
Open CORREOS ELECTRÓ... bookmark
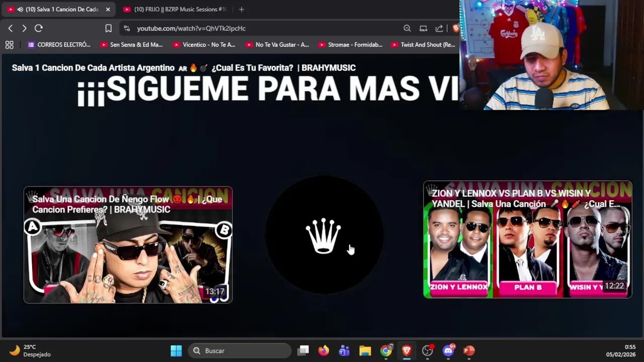click(59, 45)
